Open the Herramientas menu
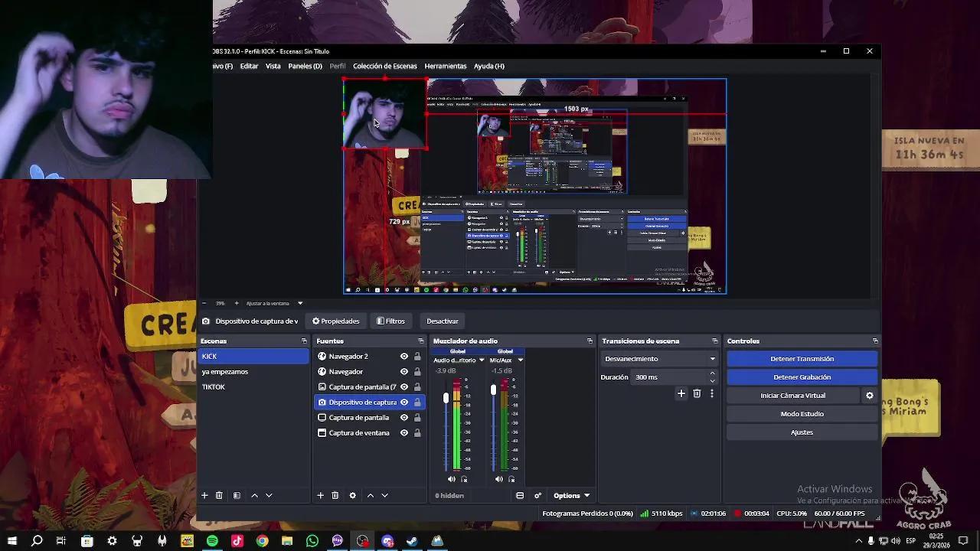Image resolution: width=980 pixels, height=551 pixels. click(x=446, y=66)
